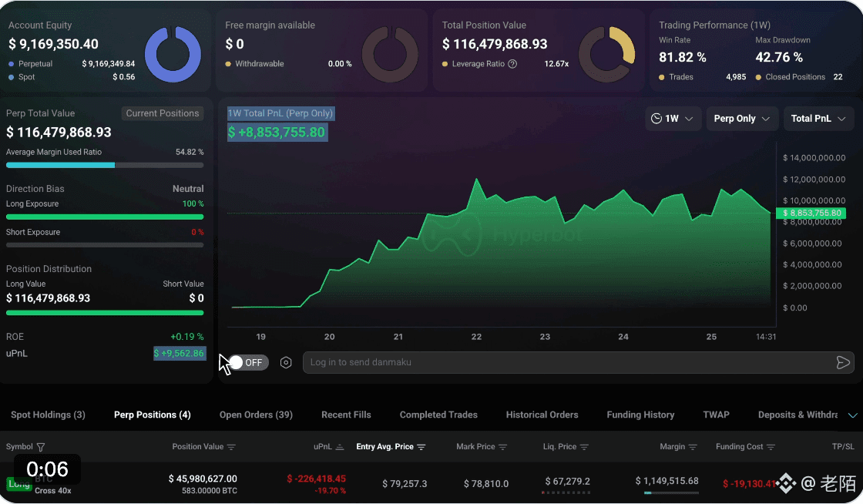Viewport: 863px width, 504px height.
Task: Open the 1W time range dropdown
Action: pyautogui.click(x=672, y=119)
